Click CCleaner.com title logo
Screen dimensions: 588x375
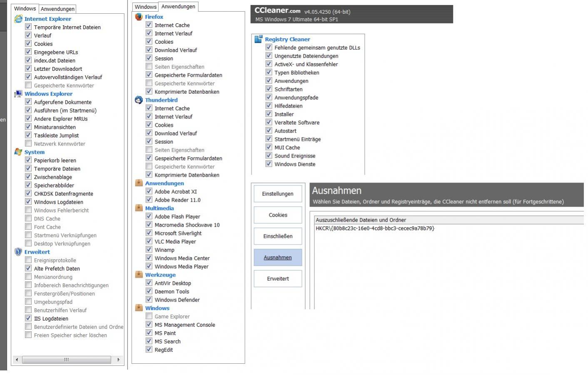coord(277,11)
